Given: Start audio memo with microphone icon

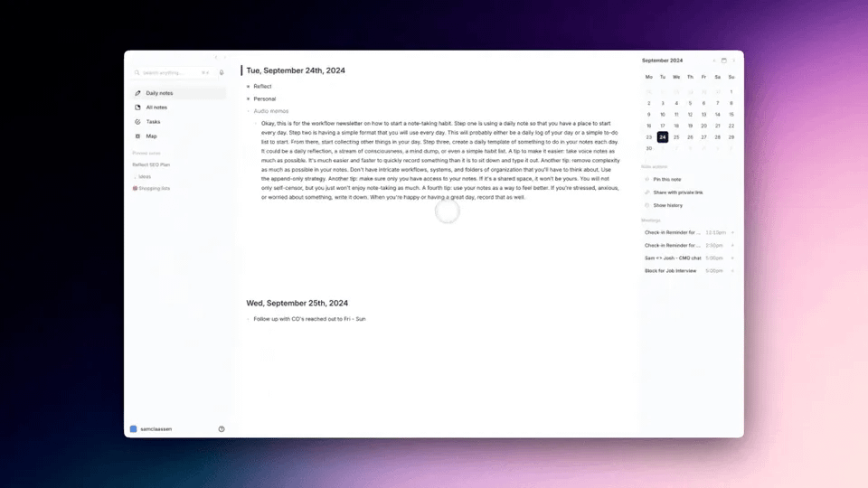Looking at the screenshot, I should [222, 72].
